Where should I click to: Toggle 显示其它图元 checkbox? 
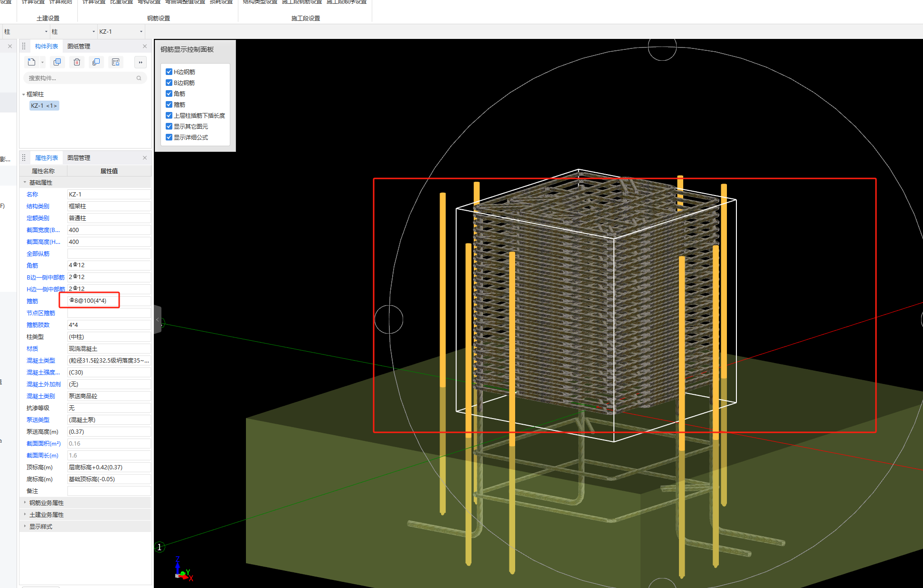(169, 126)
